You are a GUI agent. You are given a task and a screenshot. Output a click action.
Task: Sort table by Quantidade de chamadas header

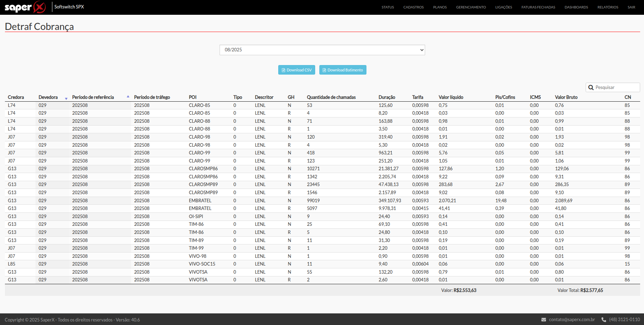click(331, 97)
